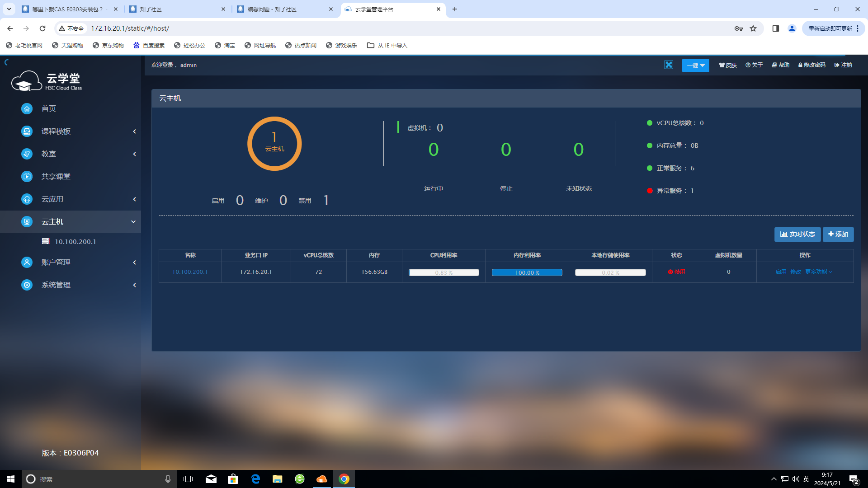Collapse the cloud host menu chevron
Image resolution: width=868 pixels, height=488 pixels.
coord(133,221)
